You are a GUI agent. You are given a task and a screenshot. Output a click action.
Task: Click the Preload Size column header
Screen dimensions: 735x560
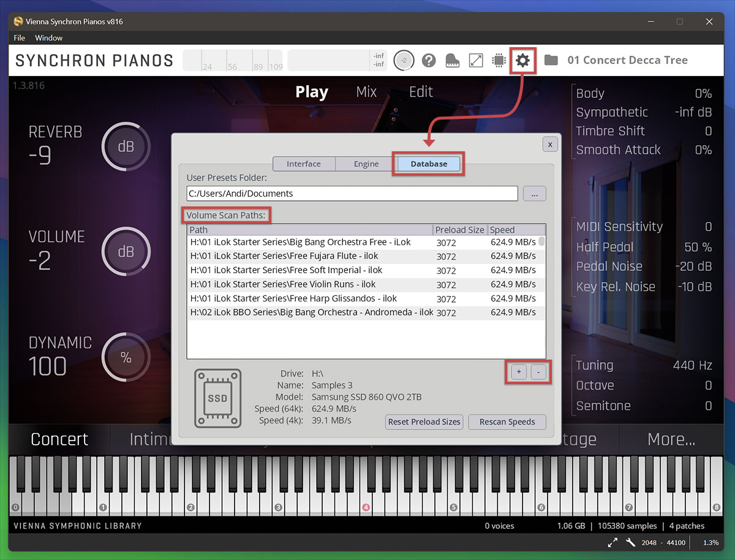460,230
